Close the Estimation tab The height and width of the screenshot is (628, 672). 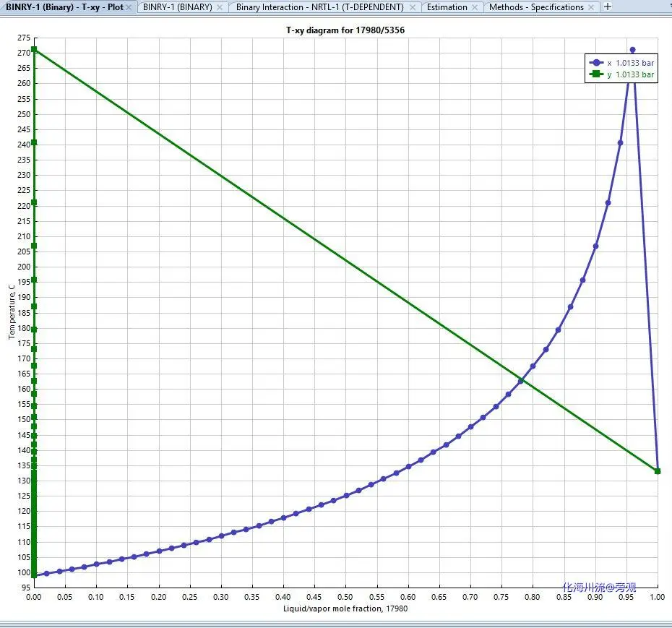(x=475, y=7)
